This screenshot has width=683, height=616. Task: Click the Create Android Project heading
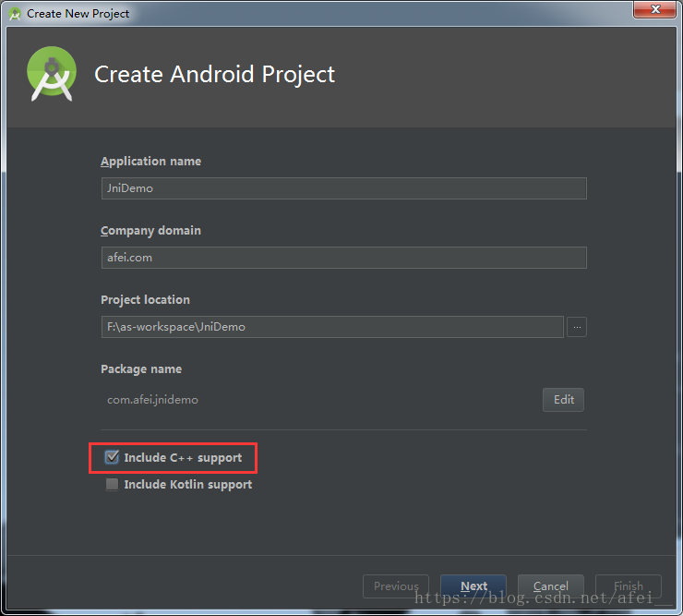[214, 74]
